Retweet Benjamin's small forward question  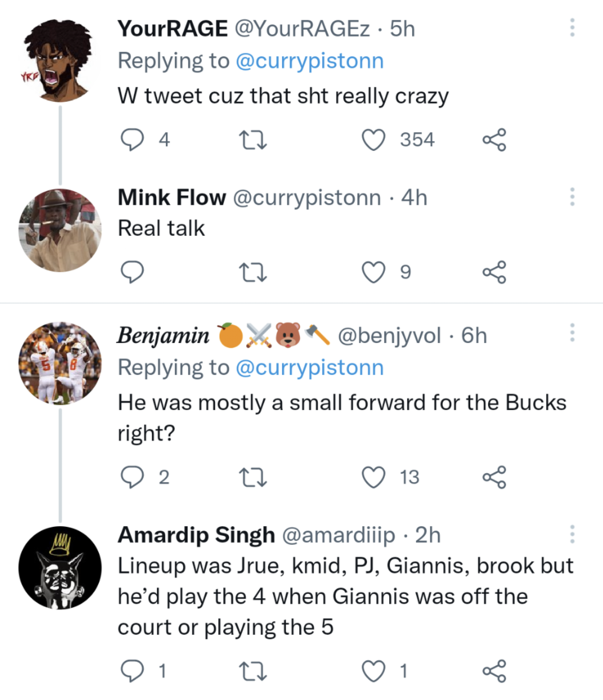(253, 477)
